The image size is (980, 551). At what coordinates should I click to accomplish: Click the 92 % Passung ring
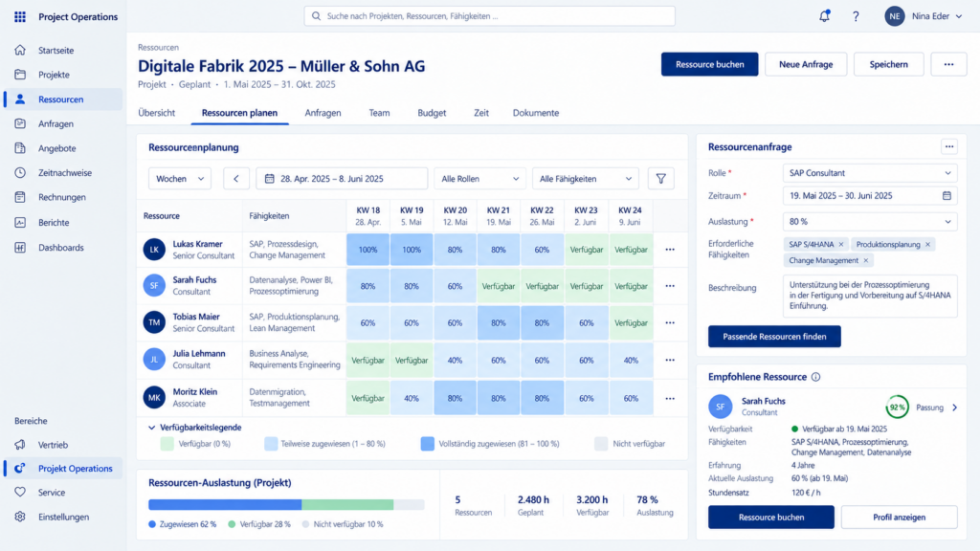[x=897, y=408]
